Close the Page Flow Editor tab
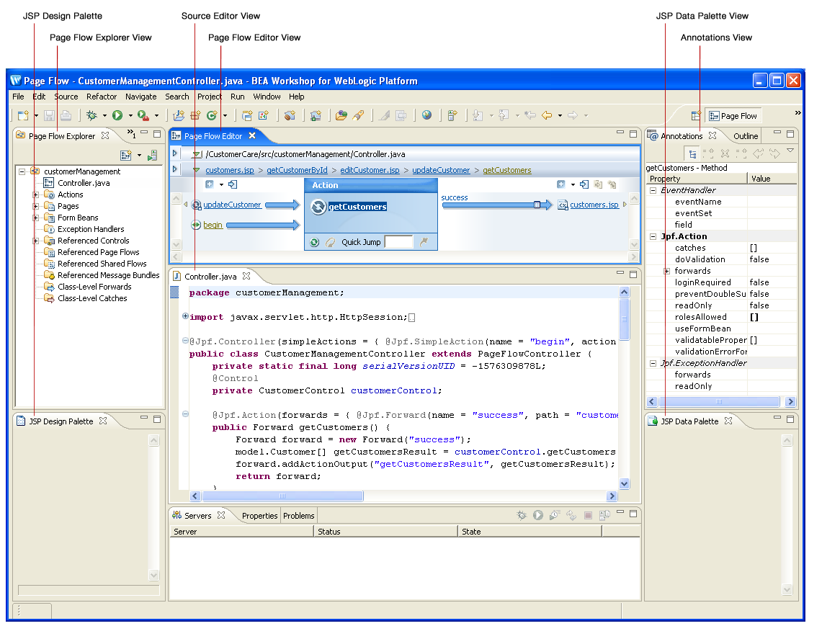This screenshot has width=840, height=626. 252,136
